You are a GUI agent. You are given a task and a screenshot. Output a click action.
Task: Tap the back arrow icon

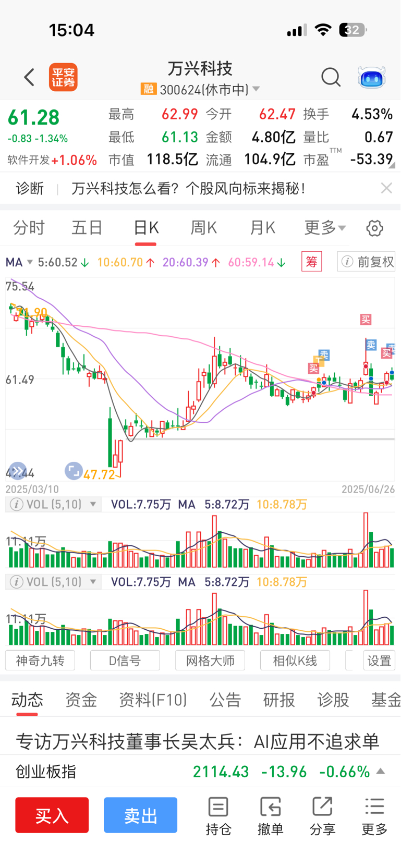[x=29, y=77]
